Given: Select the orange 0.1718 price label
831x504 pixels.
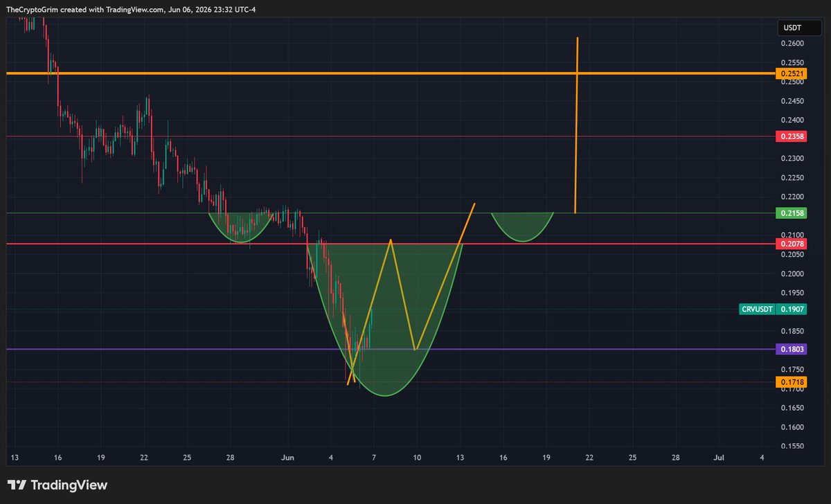Looking at the screenshot, I should [792, 381].
